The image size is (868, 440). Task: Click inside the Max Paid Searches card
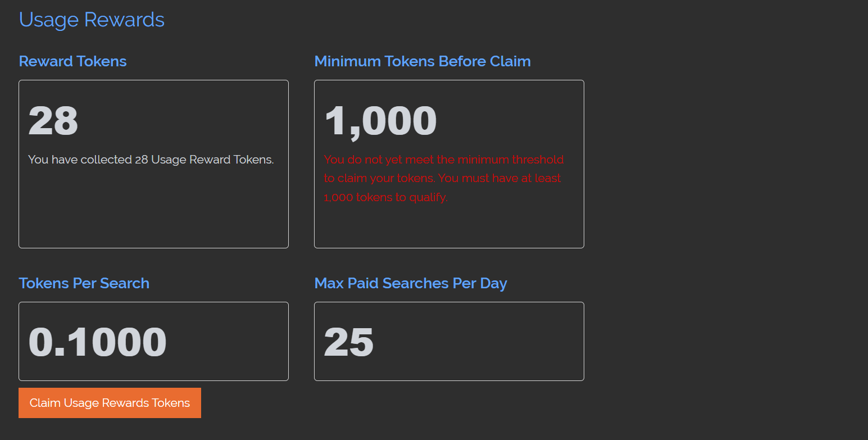tap(478, 342)
